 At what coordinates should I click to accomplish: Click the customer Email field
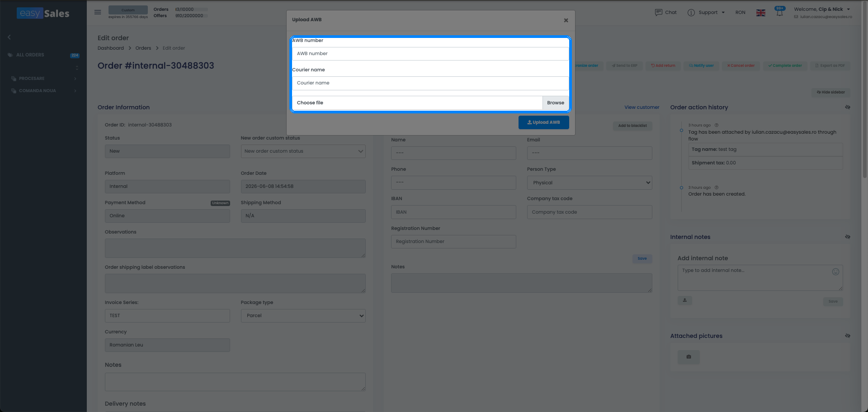pos(590,153)
